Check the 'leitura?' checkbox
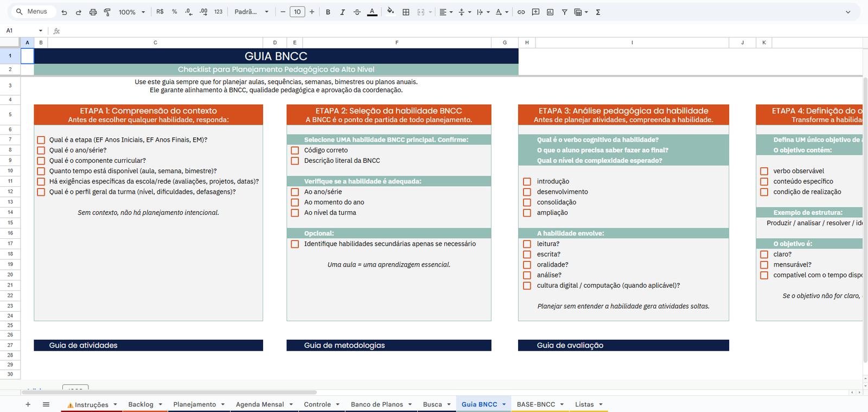The image size is (868, 412). point(527,244)
